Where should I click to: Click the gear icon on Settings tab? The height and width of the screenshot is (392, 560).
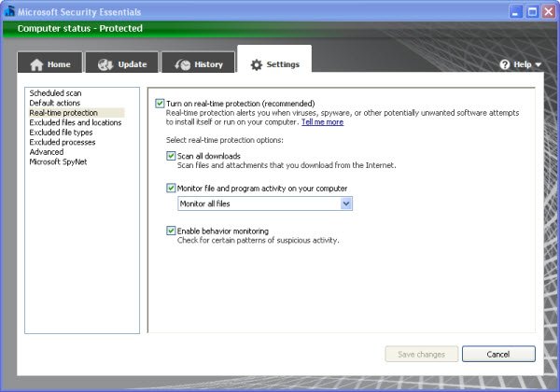[256, 64]
